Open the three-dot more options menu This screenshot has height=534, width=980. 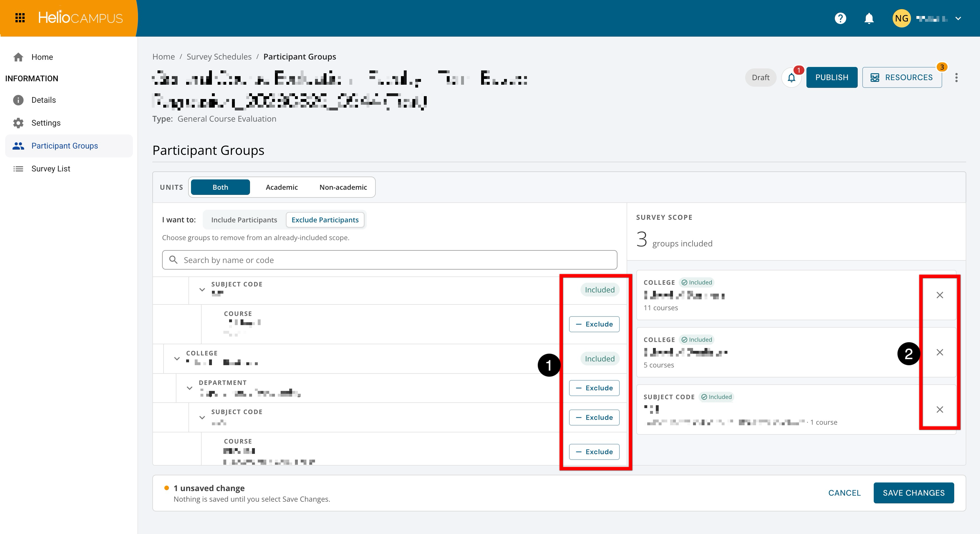(x=957, y=78)
